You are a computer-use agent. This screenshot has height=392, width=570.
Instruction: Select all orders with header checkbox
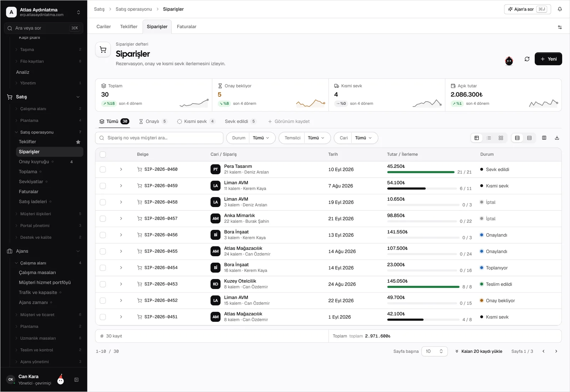[103, 155]
